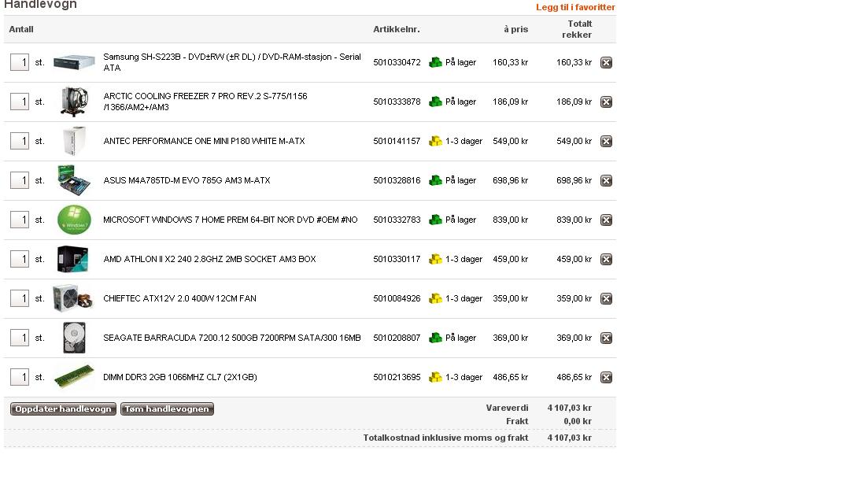Click Artikkelnr. column header

397,29
